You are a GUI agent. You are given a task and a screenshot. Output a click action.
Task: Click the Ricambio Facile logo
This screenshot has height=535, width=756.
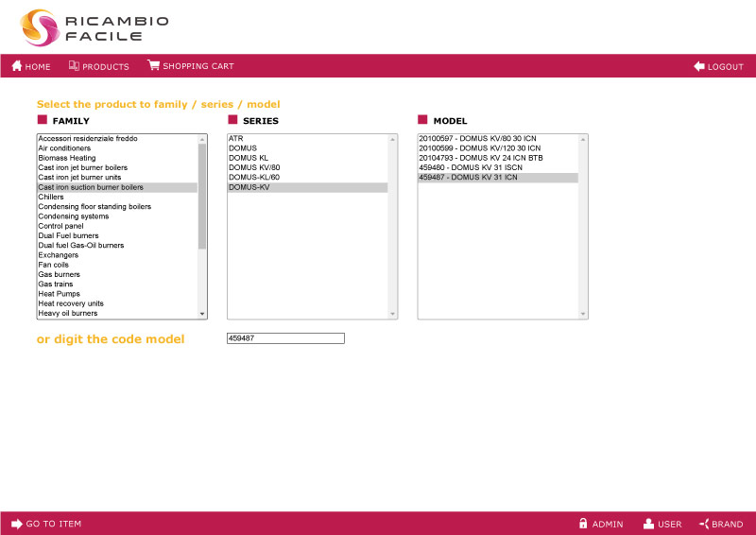[94, 27]
